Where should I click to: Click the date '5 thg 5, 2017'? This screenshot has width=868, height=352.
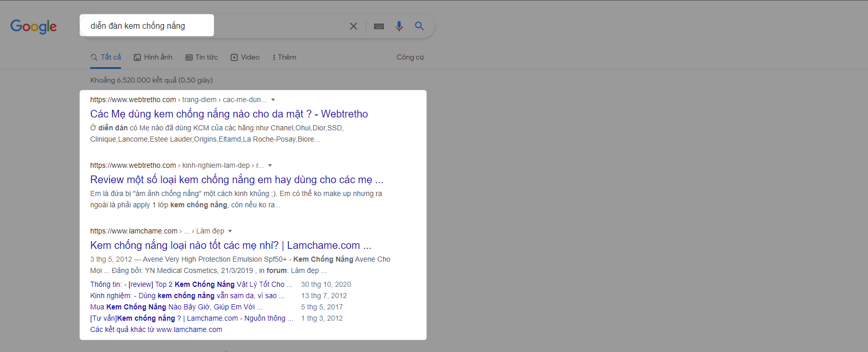pyautogui.click(x=322, y=307)
